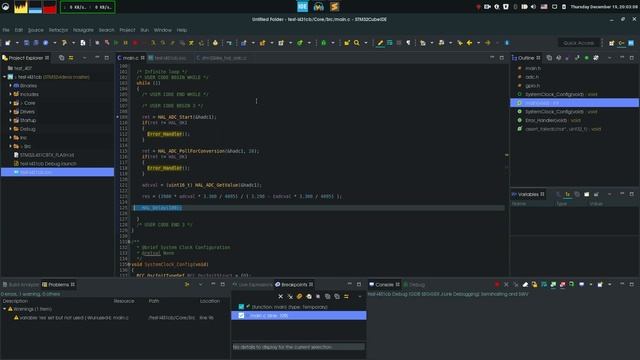Click the pencil Toggle Mark Occurrences icon
Image resolution: width=640 pixels, height=360 pixels.
380,43
